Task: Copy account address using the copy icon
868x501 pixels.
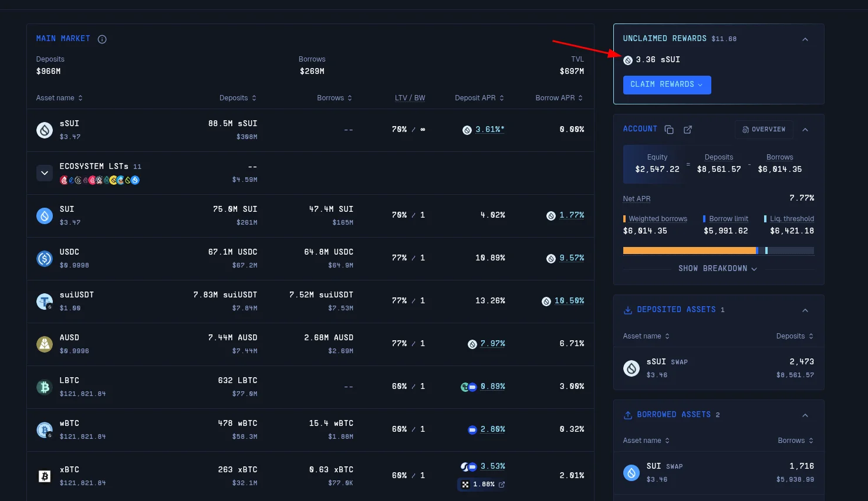Action: click(x=668, y=130)
